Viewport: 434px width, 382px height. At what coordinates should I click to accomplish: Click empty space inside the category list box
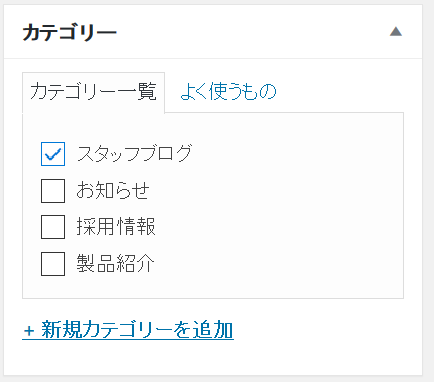click(x=283, y=213)
